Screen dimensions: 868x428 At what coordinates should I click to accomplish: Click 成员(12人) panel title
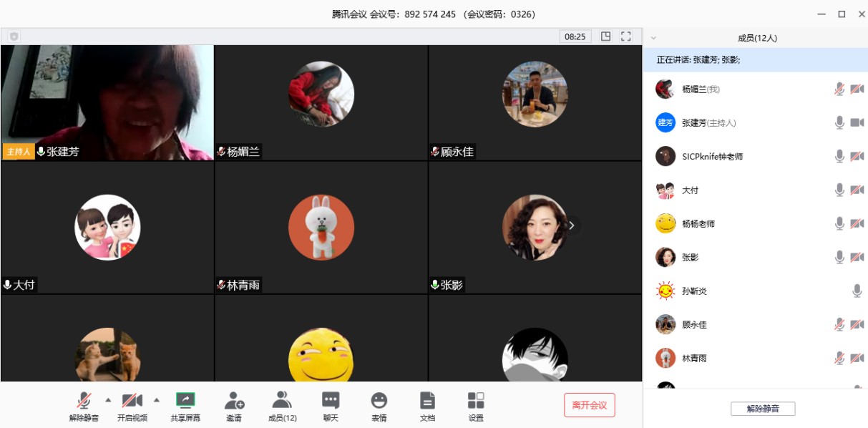pos(757,38)
